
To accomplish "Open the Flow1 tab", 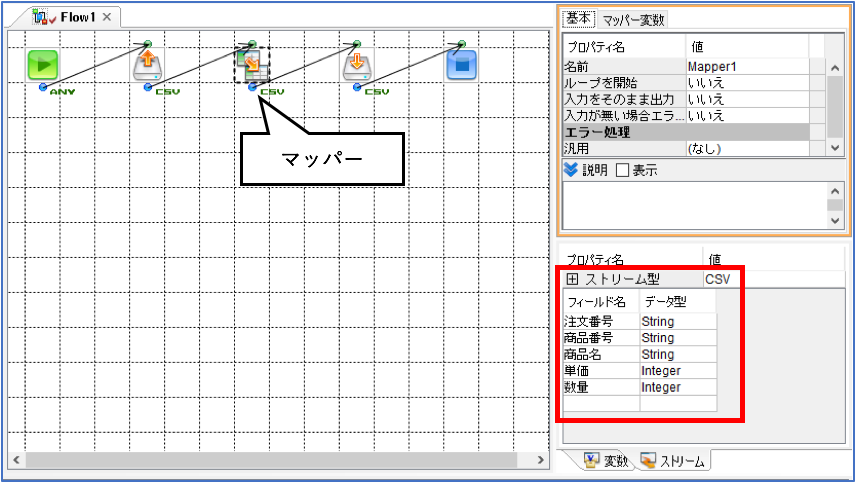I will click(x=78, y=17).
